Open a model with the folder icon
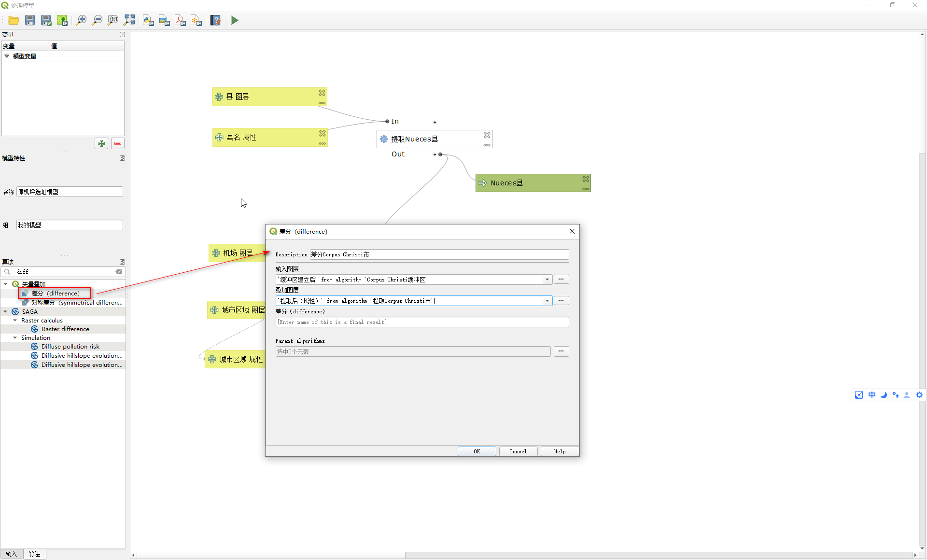The width and height of the screenshot is (927, 560). 14,20
